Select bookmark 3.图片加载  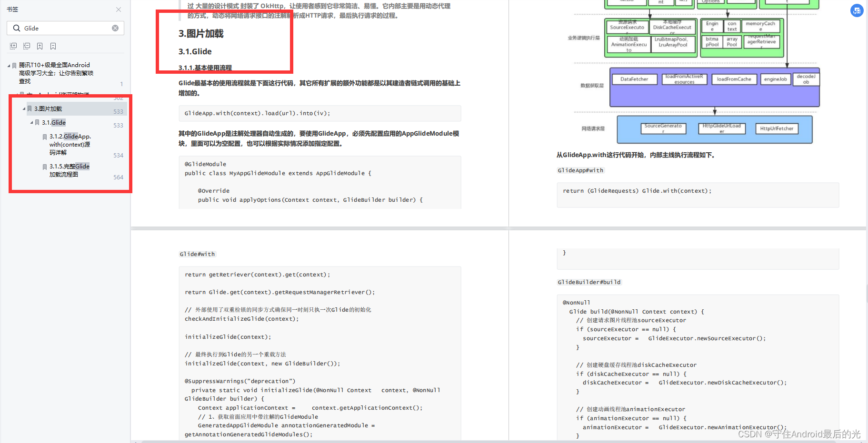click(x=48, y=109)
